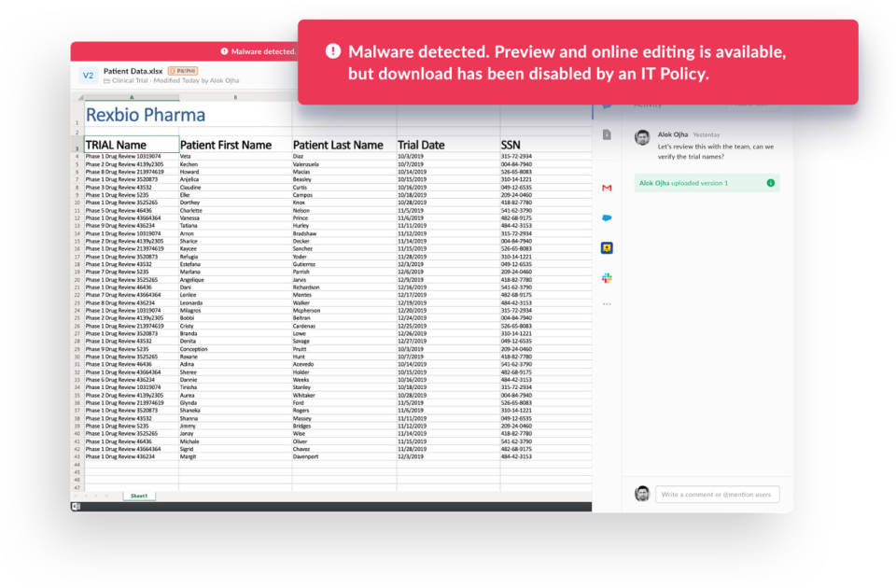The width and height of the screenshot is (896, 588).
Task: Click the "Phase 1 Drug Review 10319074" cell in row 4
Action: pyautogui.click(x=132, y=156)
